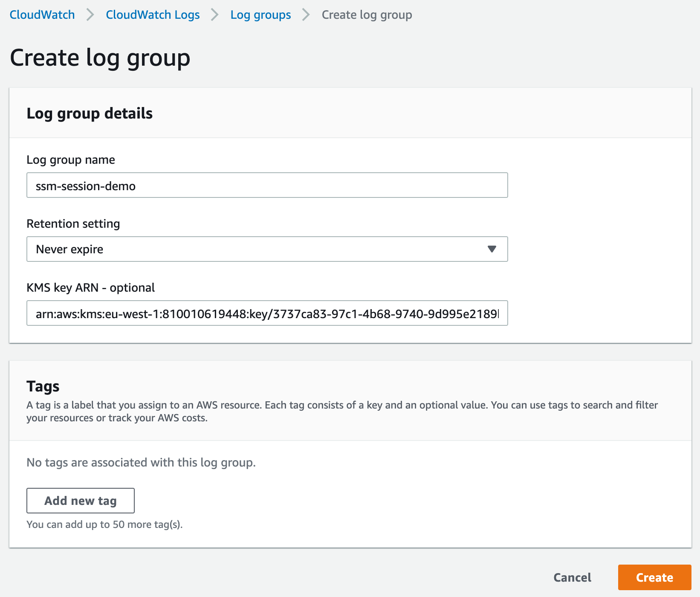Place cursor in the KMS ARN text box

click(x=267, y=313)
